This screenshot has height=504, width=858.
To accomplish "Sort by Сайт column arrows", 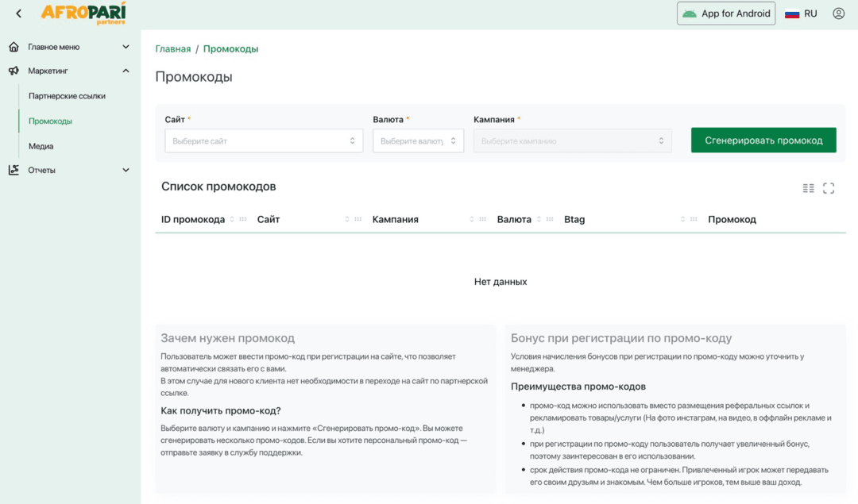I will pos(347,219).
